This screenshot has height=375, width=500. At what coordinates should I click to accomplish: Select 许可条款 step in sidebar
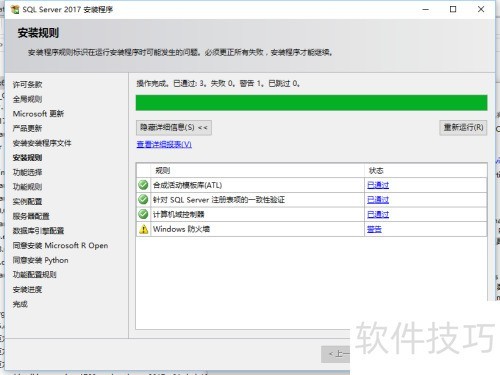tap(27, 85)
